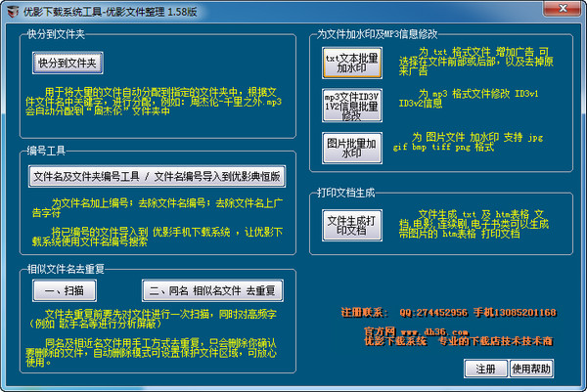This screenshot has width=587, height=392.
Task: Click the 相似文件名去重复 group label
Action: 66,269
